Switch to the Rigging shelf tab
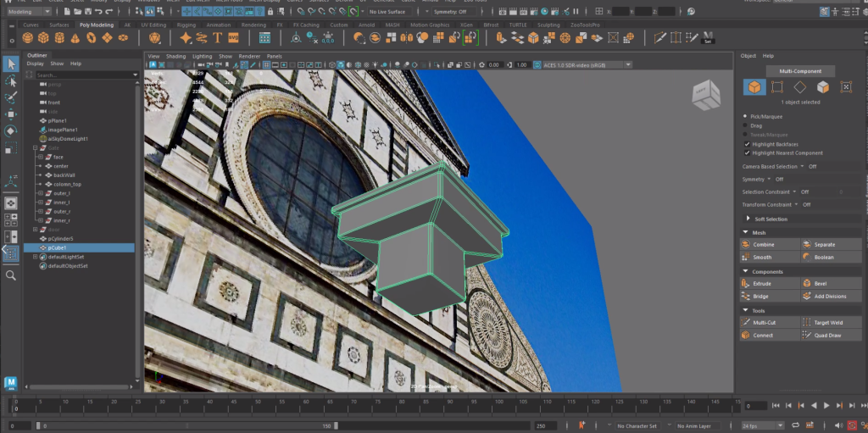The image size is (868, 433). (x=186, y=25)
